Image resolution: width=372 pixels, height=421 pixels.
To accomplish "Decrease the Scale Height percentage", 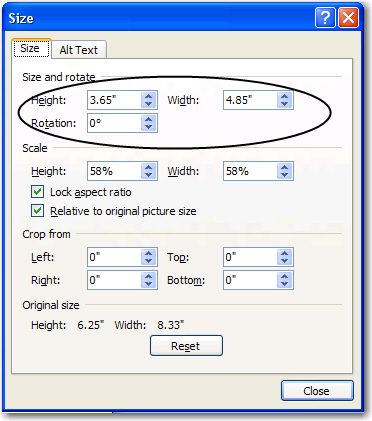I will (149, 175).
